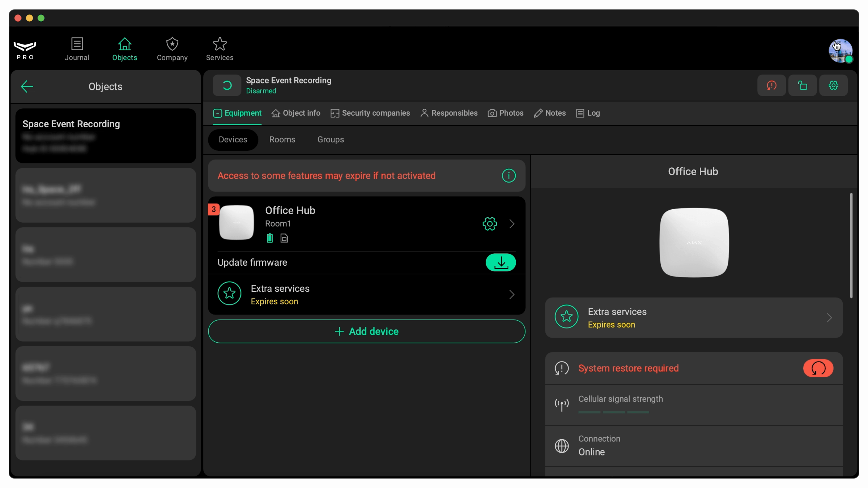Click the red badge 3 on Office Hub
This screenshot has width=868, height=488.
(x=213, y=209)
